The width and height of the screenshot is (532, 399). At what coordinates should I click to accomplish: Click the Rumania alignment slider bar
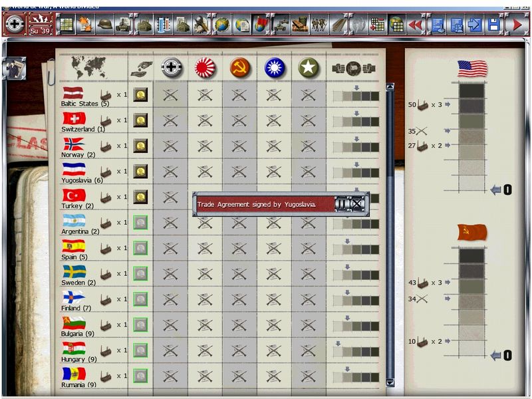click(x=356, y=377)
